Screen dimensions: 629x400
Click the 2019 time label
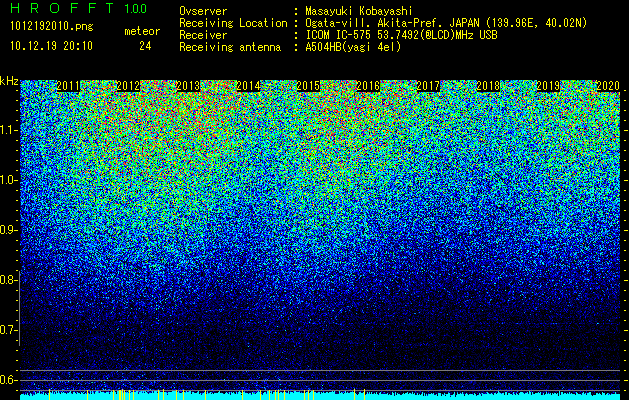point(548,86)
